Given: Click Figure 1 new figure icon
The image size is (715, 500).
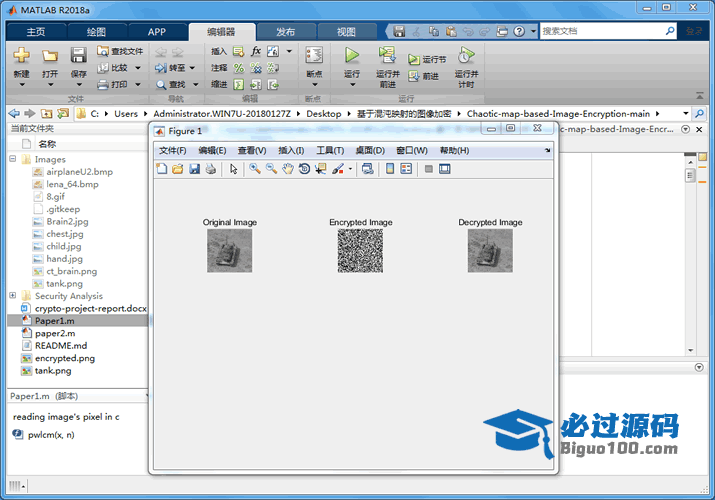Looking at the screenshot, I should [162, 169].
